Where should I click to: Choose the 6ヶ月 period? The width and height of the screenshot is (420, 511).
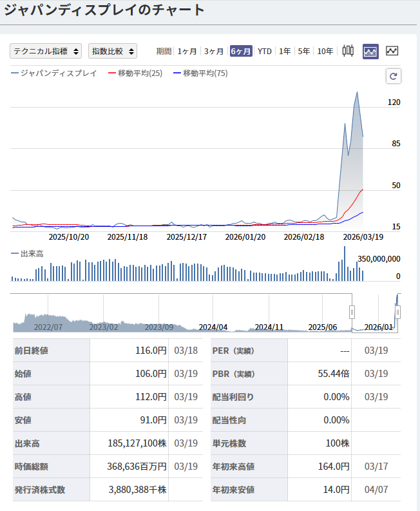tap(241, 51)
